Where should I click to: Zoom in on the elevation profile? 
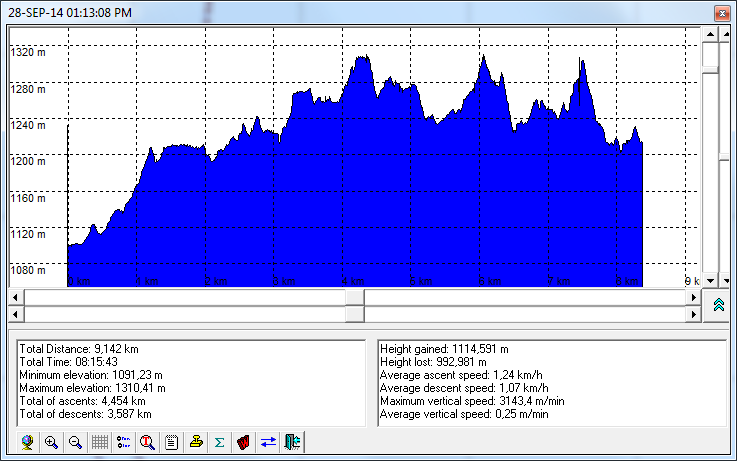51,441
